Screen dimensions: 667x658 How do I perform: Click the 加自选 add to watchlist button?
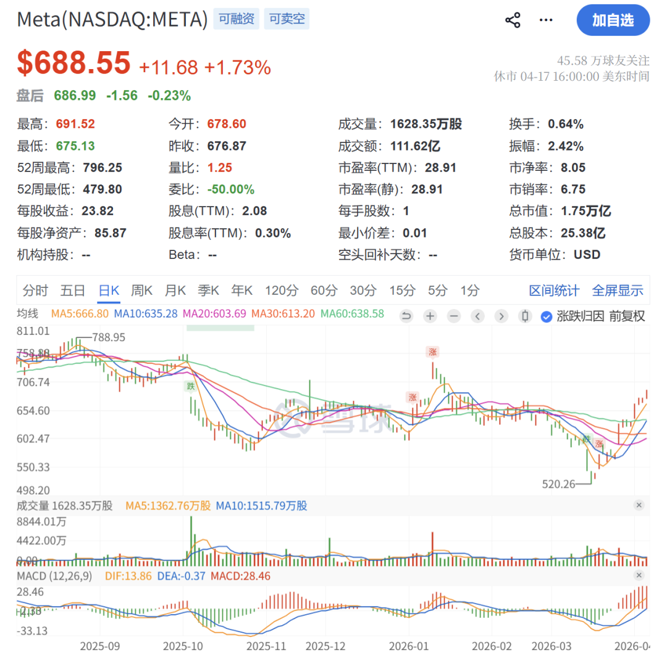pyautogui.click(x=612, y=20)
